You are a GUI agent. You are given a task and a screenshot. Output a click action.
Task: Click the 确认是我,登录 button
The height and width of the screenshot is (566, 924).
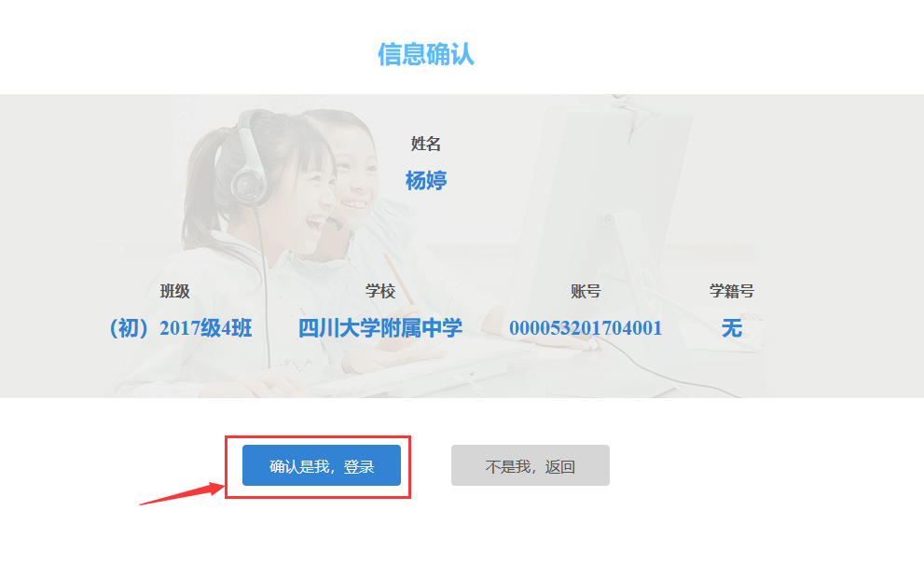click(x=321, y=465)
